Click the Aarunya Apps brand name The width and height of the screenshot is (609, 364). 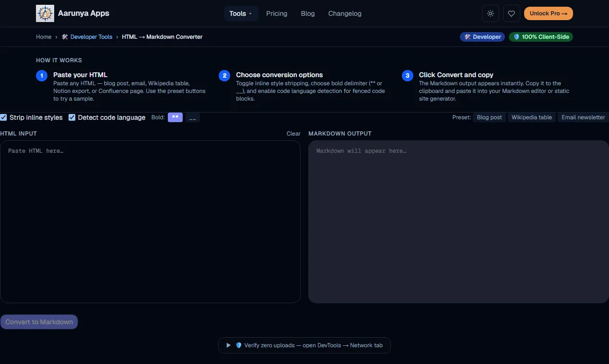coord(83,13)
